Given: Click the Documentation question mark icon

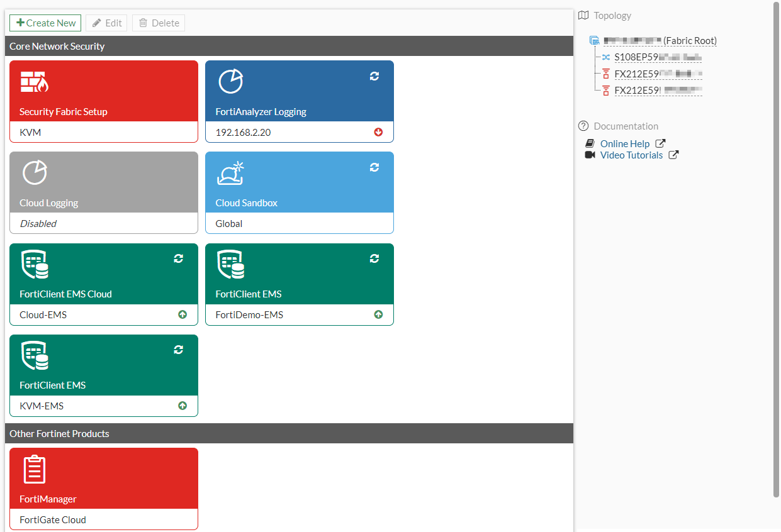Looking at the screenshot, I should click(583, 126).
